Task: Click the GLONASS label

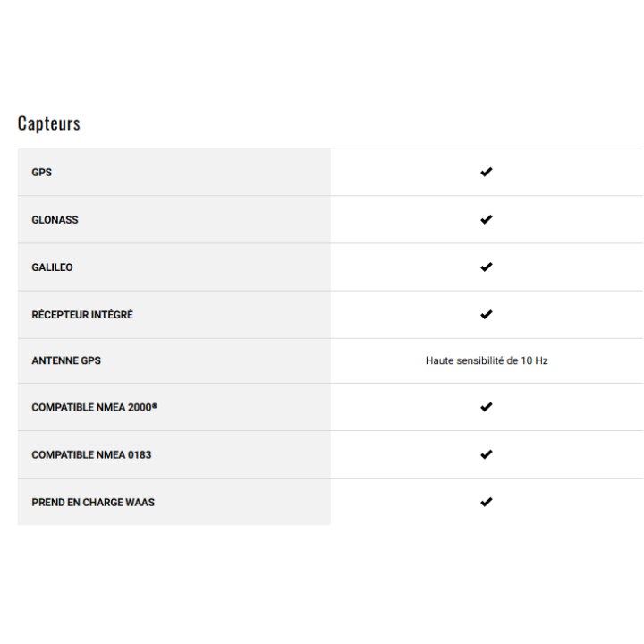Action: pyautogui.click(x=55, y=220)
